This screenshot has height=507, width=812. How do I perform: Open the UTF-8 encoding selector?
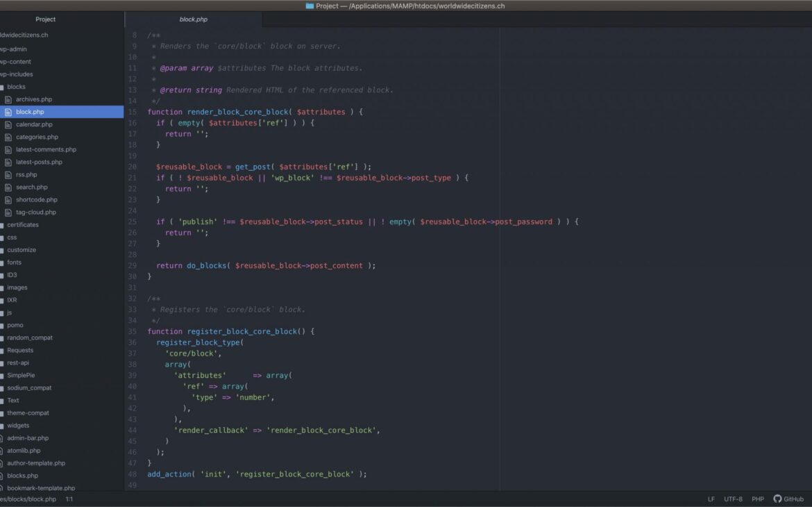click(733, 499)
